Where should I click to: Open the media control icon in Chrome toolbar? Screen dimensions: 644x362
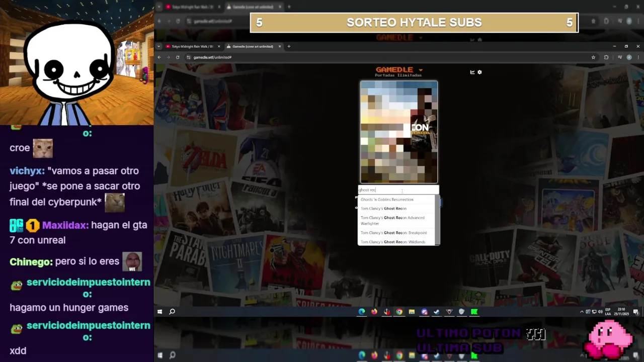[620, 57]
